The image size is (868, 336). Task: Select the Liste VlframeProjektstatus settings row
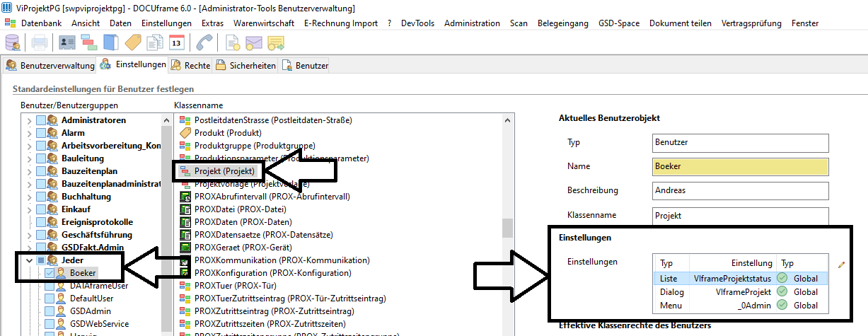point(739,278)
